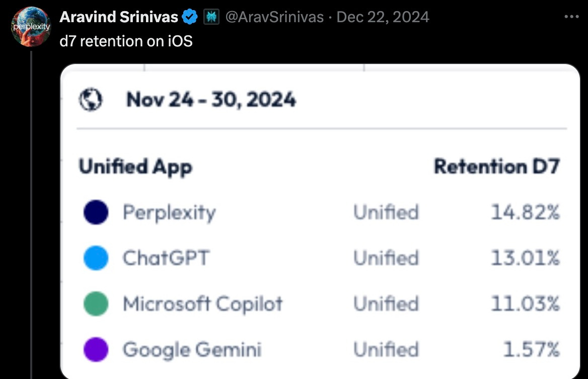The width and height of the screenshot is (588, 379).
Task: Select the ChatGPT app row label
Action: click(x=166, y=258)
